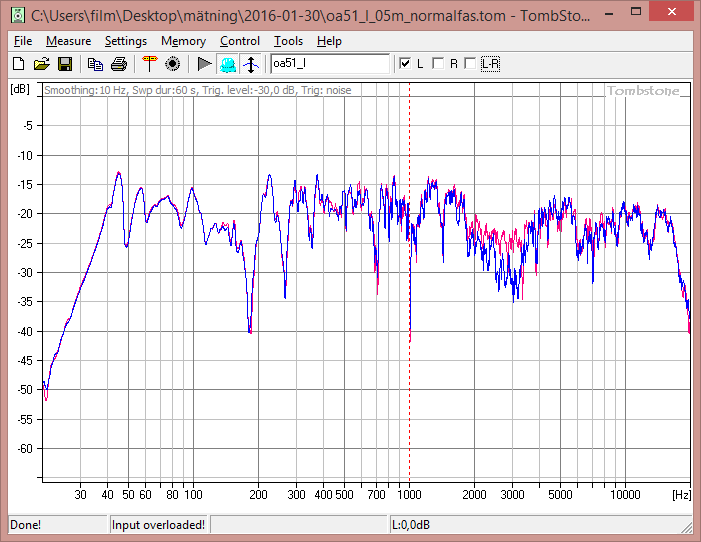Open a saved measurement file
Viewport: 701px width, 542px height.
(x=42, y=64)
